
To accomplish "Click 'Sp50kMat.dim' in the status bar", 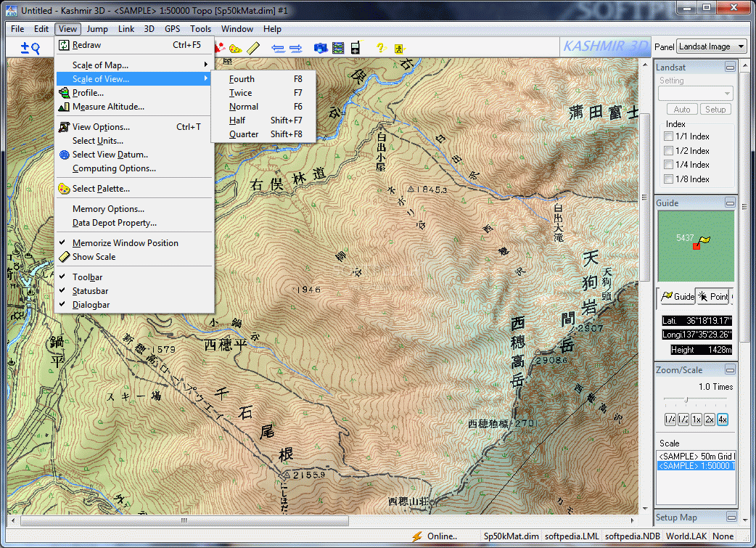I will 511,536.
